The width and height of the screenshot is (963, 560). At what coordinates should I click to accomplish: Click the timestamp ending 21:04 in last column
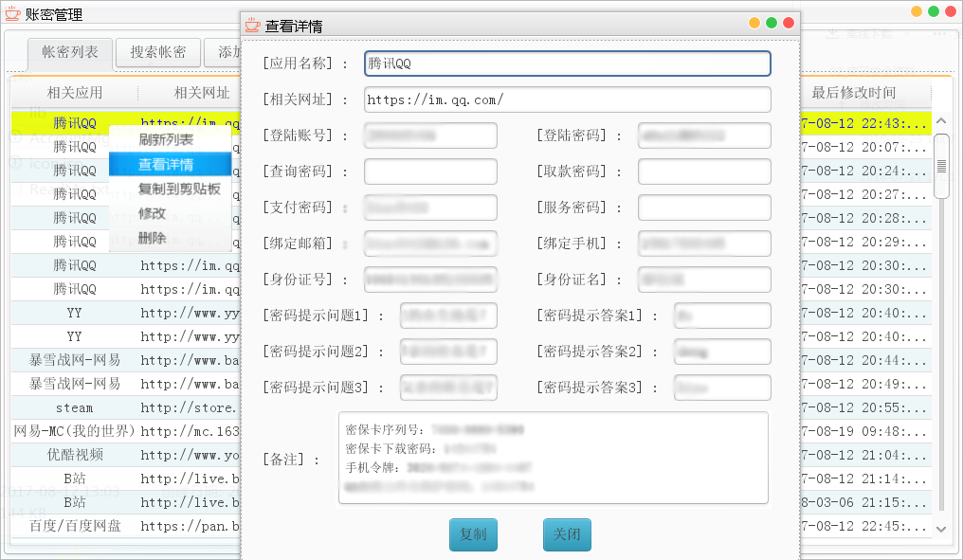[864, 455]
